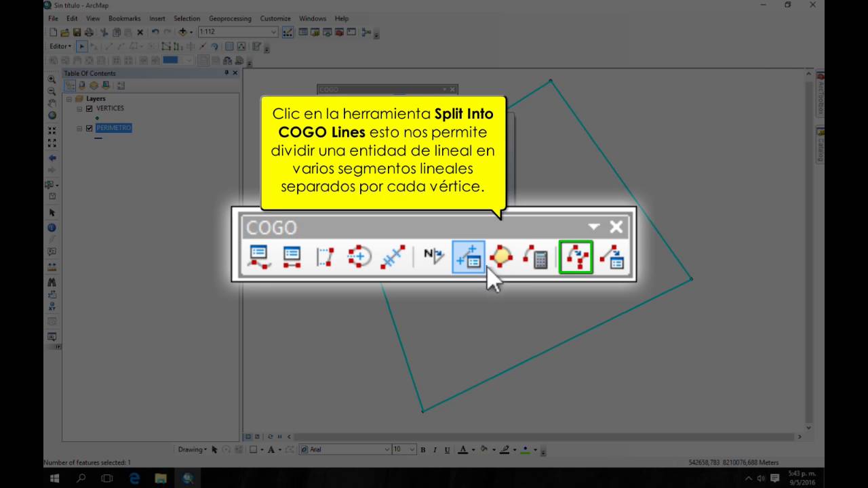Collapse the VERTICES layer legend
Image resolution: width=868 pixels, height=488 pixels.
click(x=79, y=108)
